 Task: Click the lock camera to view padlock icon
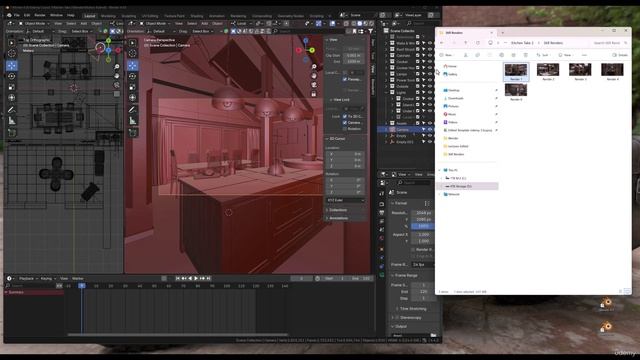[314, 94]
